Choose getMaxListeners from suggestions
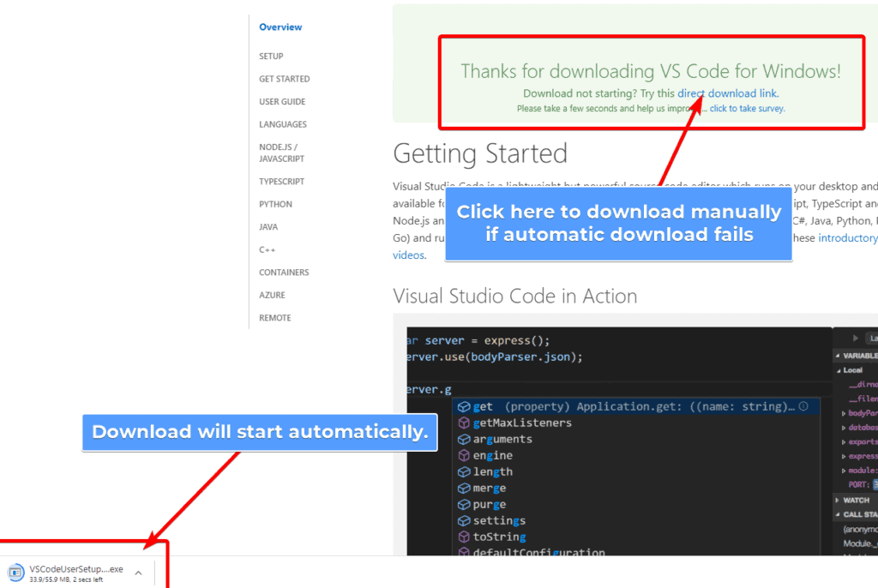 point(522,423)
